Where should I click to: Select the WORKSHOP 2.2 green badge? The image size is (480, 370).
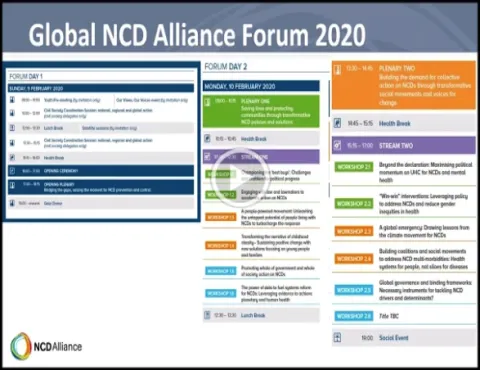click(354, 203)
